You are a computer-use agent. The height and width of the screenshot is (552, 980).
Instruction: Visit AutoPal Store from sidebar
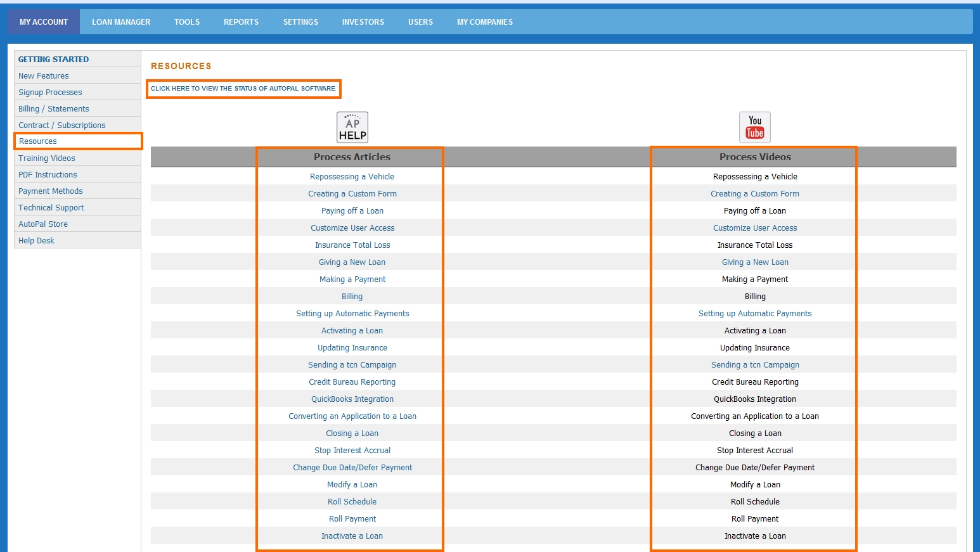(43, 224)
